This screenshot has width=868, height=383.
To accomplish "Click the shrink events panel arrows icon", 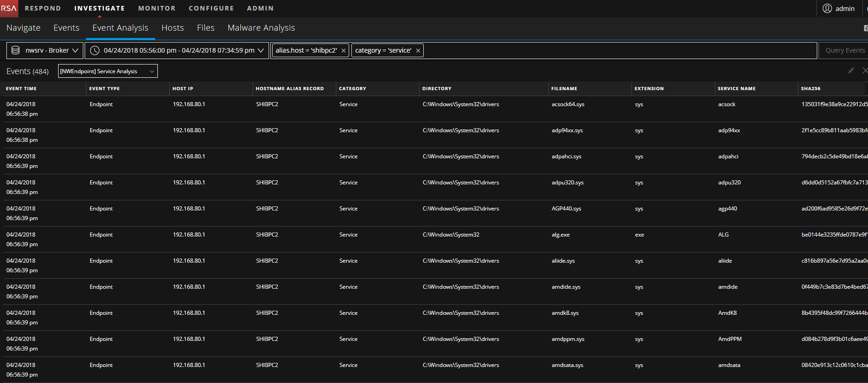I will pos(851,70).
